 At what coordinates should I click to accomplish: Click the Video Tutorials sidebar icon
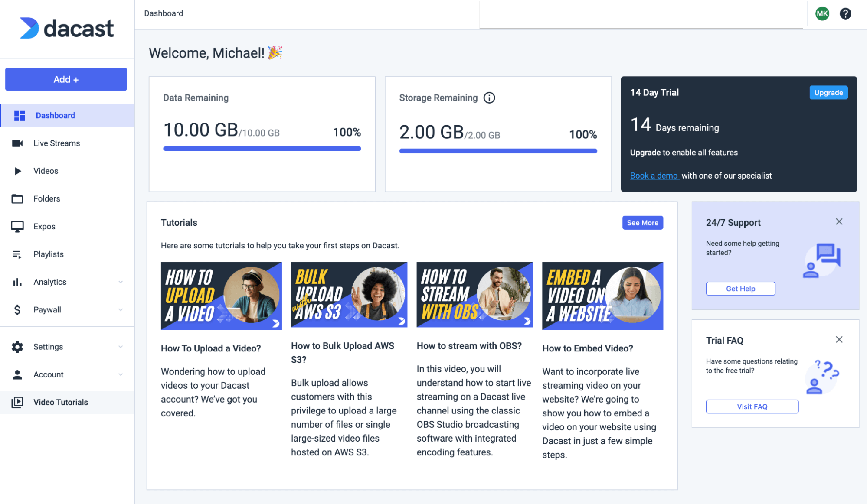(17, 402)
